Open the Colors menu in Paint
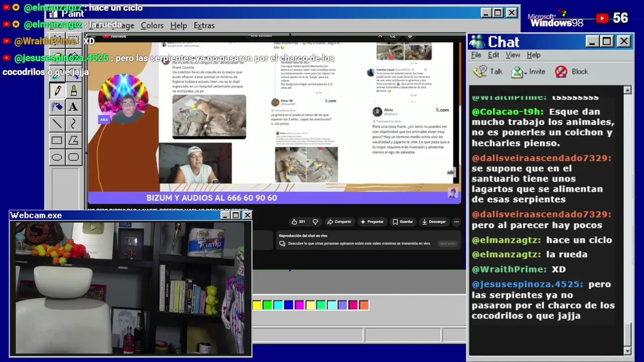 tap(152, 26)
